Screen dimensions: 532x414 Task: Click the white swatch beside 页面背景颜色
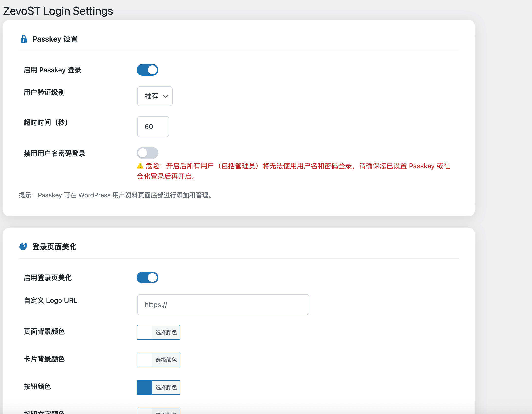click(x=144, y=332)
